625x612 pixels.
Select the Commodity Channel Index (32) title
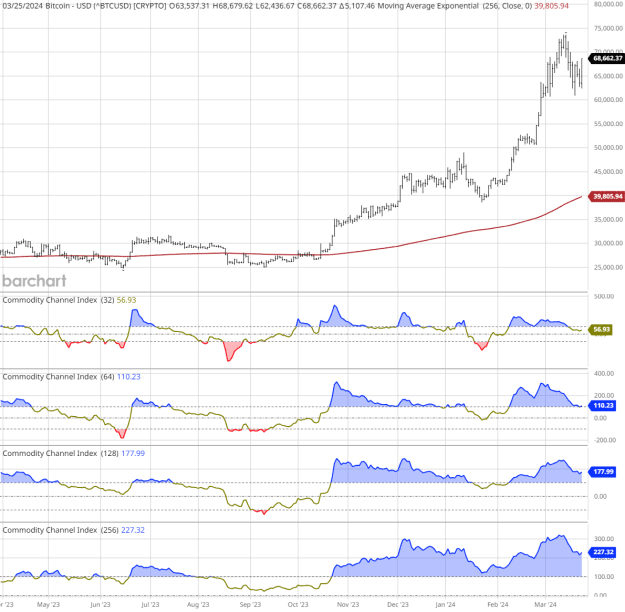(58, 300)
